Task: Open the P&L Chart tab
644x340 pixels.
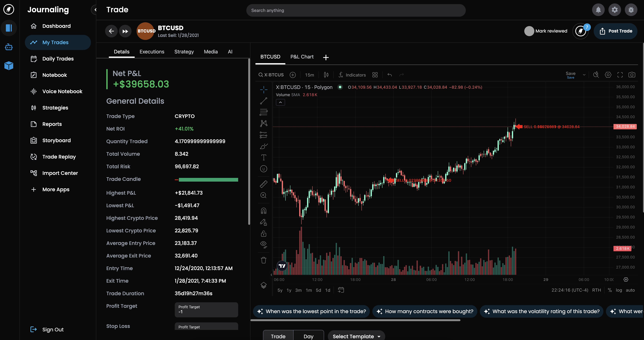Action: tap(302, 57)
